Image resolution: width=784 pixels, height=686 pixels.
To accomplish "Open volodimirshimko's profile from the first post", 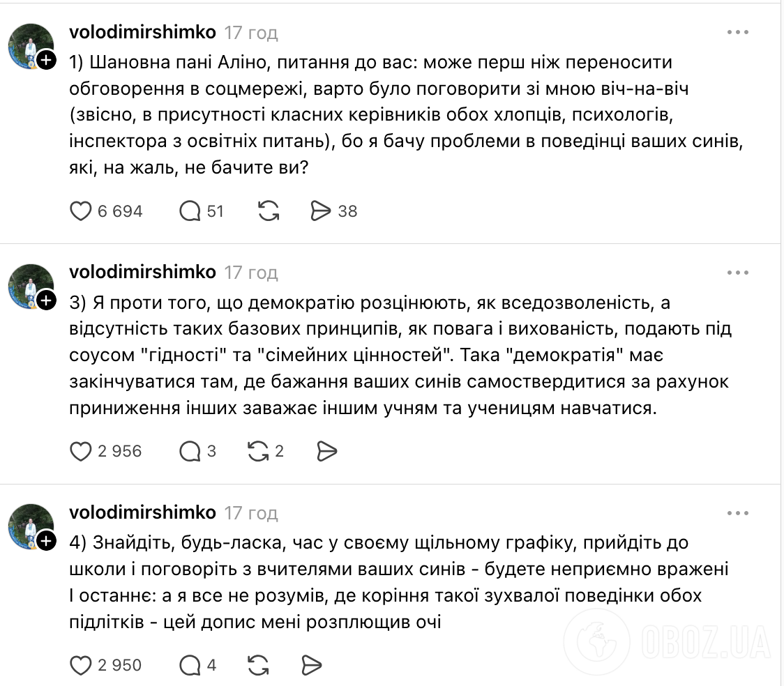I will click(142, 31).
